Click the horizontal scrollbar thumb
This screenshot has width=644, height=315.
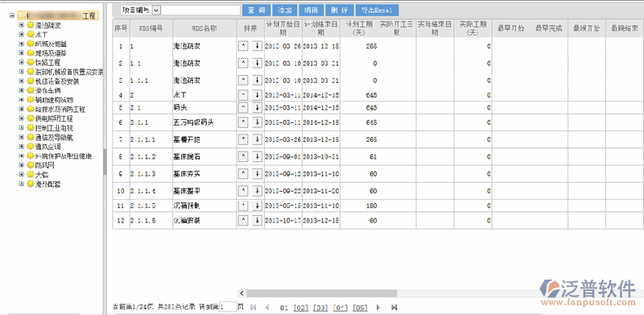pos(321,293)
